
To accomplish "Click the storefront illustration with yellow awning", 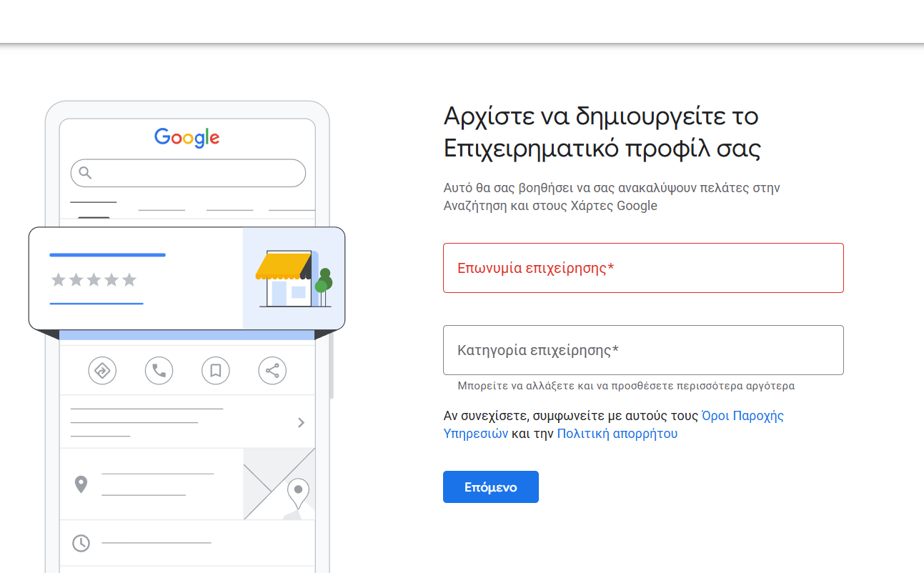I will [x=293, y=278].
